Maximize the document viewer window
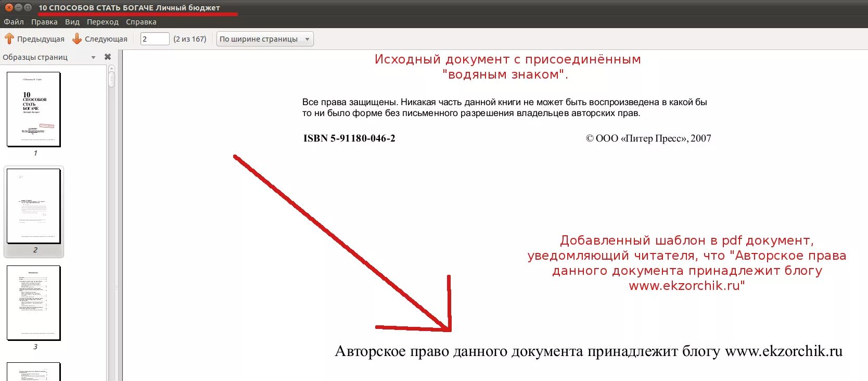Screen dimensions: 868x381 [28, 7]
